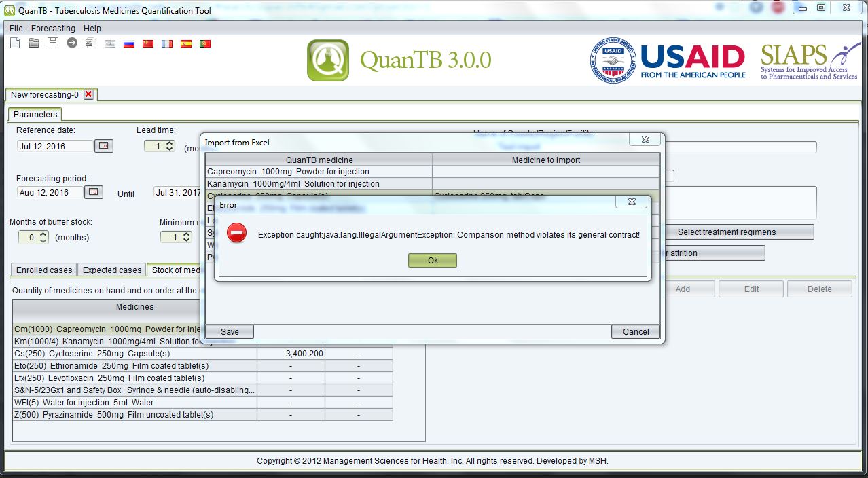Screen dimensions: 868x478
Task: Switch to Expected cases tab
Action: click(112, 270)
